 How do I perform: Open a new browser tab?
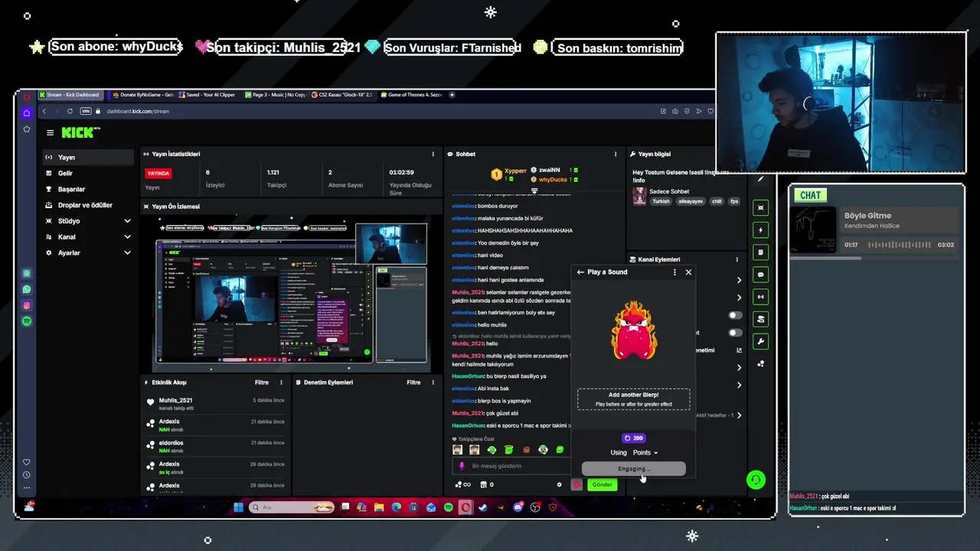coord(452,95)
